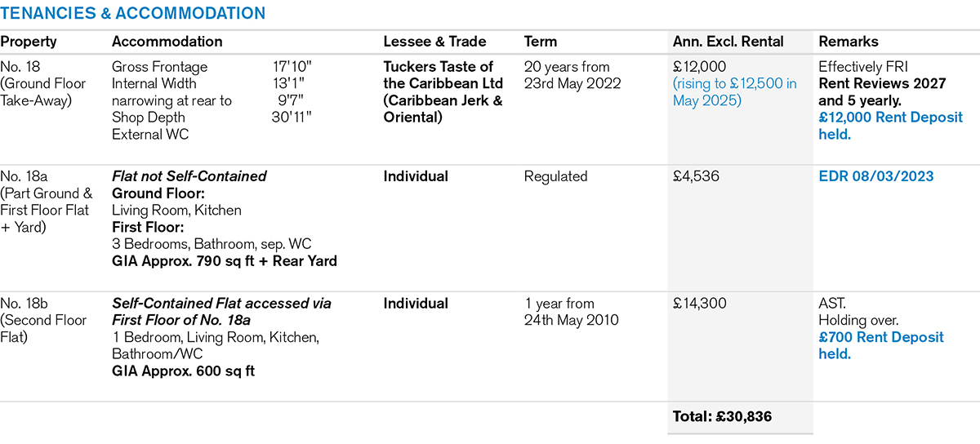
Task: Click the Regulated term entry
Action: (x=555, y=176)
